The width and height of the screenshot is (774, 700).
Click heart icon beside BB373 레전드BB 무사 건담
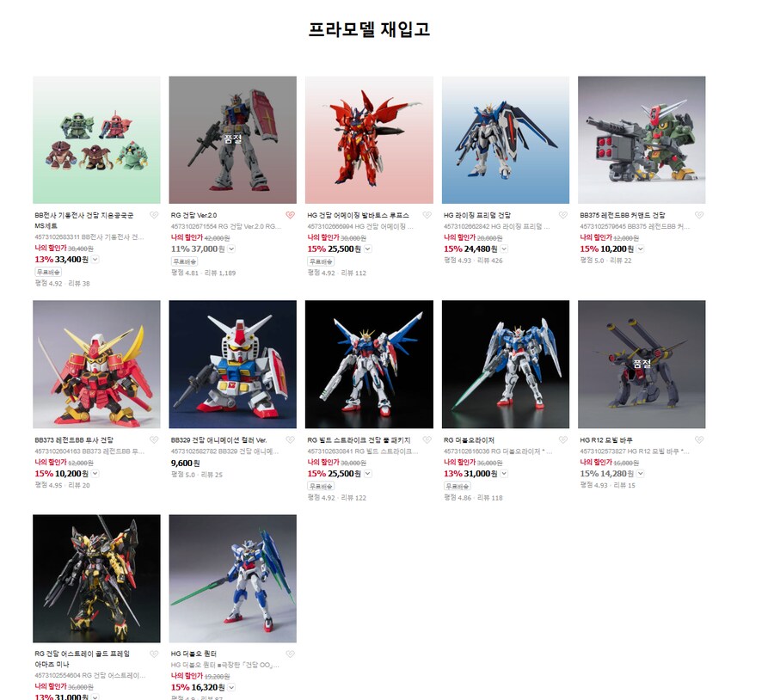(154, 439)
